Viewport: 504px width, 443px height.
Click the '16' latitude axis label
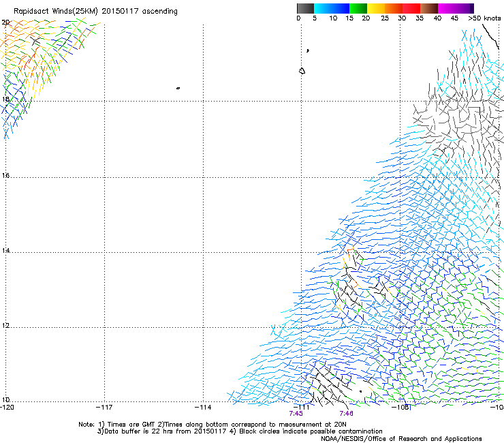pyautogui.click(x=5, y=175)
